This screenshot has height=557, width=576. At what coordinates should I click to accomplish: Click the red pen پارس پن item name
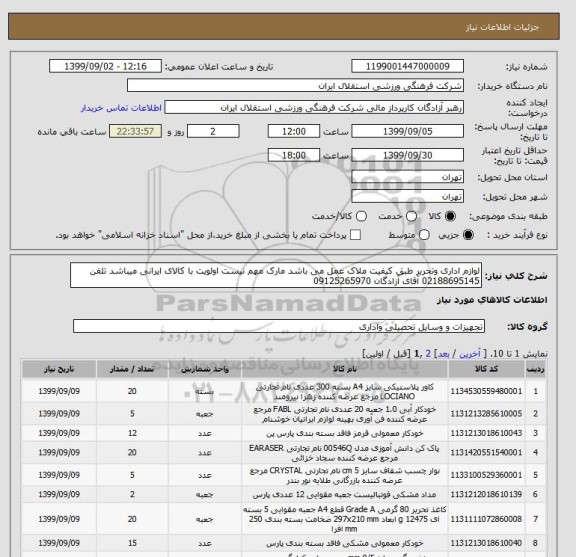(x=345, y=434)
